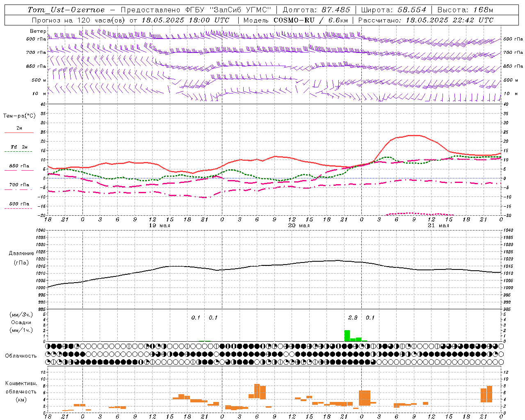Viewport: 525px width, 420px height.
Task: Click the '(мм/1ч.)' precipitation unit label
Action: 21,330
